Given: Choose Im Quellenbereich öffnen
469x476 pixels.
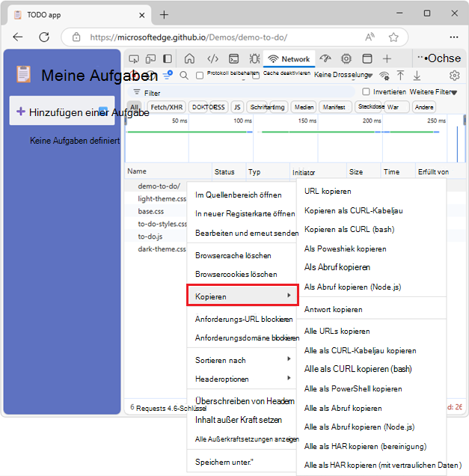Looking at the screenshot, I should [242, 195].
